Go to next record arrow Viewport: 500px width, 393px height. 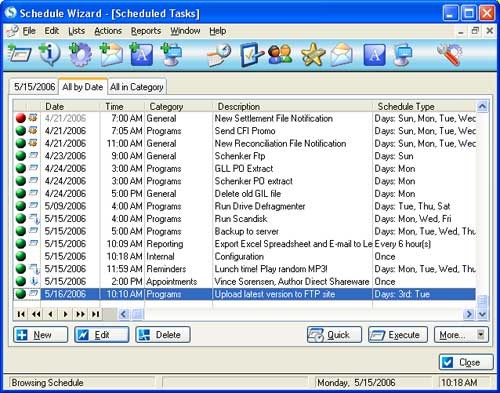coord(66,314)
